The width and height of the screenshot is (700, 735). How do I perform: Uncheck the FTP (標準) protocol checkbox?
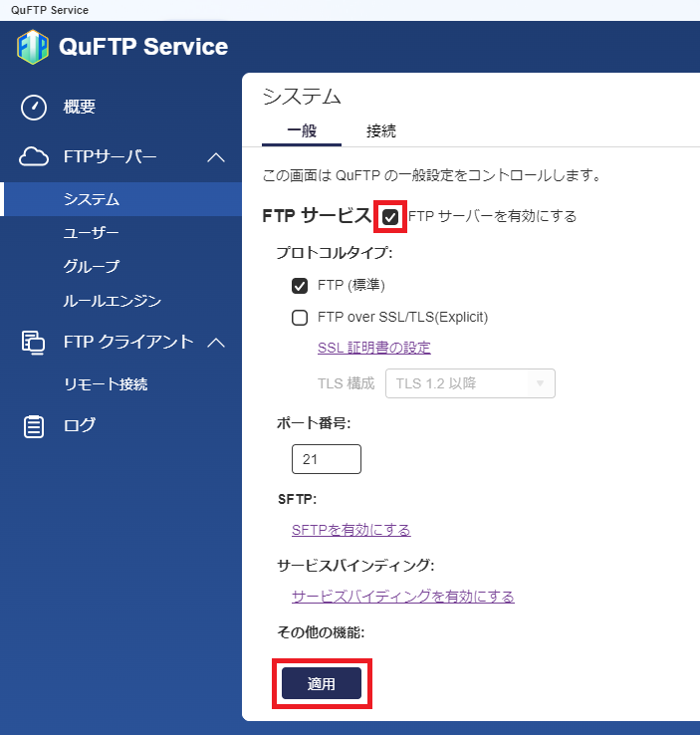point(300,286)
